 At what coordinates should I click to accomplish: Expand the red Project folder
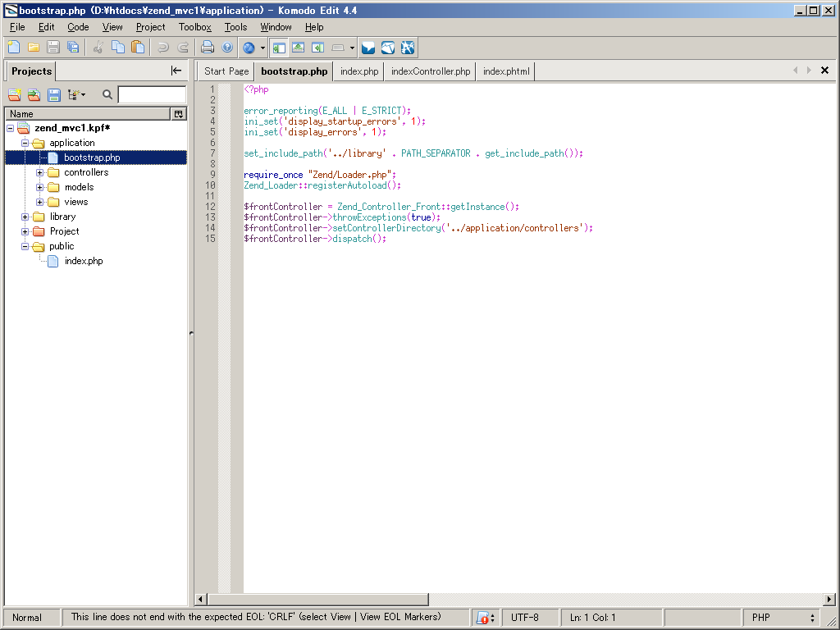(x=25, y=231)
